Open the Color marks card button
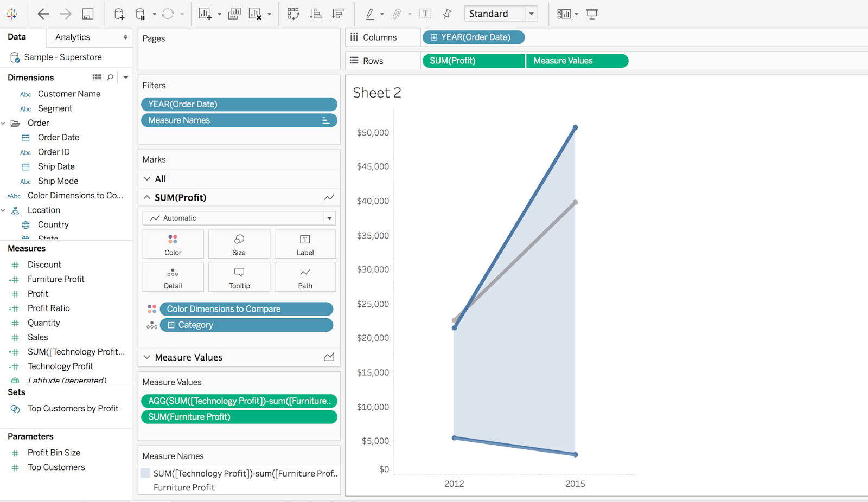This screenshot has height=502, width=868. click(173, 244)
